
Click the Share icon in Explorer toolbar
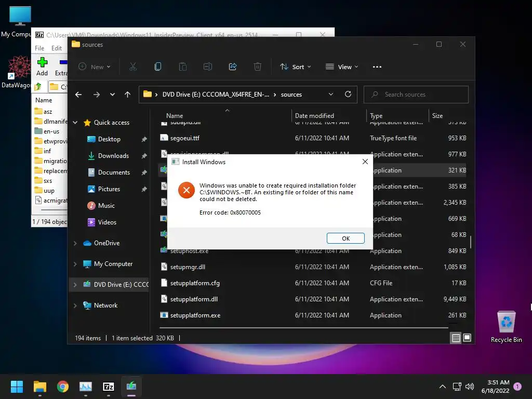pyautogui.click(x=232, y=66)
